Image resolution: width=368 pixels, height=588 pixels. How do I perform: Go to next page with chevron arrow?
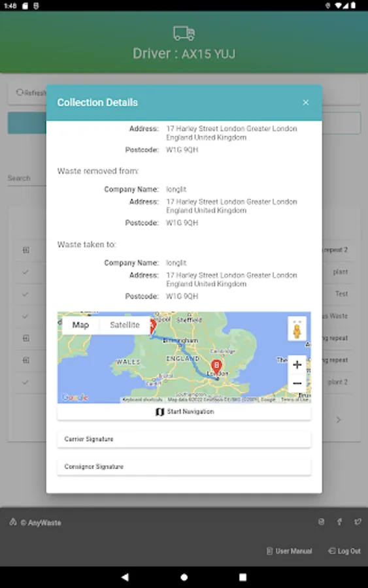[x=339, y=419]
